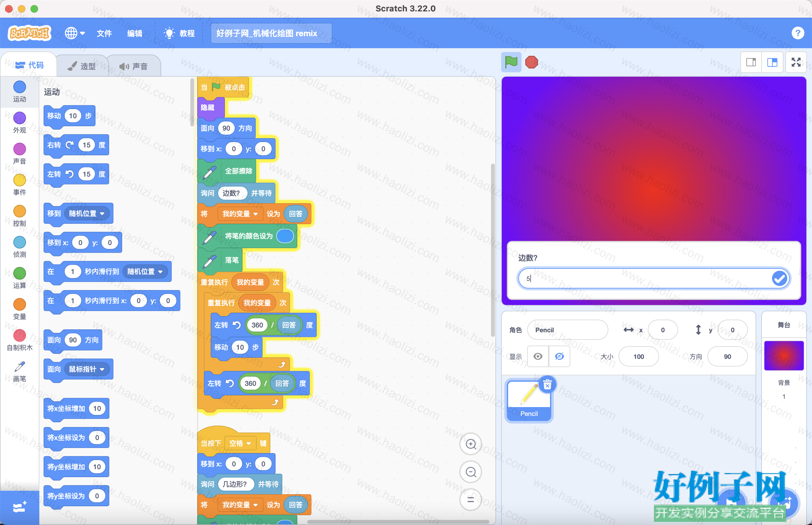The width and height of the screenshot is (812, 525).
Task: Select the 运动 block category
Action: tap(19, 91)
